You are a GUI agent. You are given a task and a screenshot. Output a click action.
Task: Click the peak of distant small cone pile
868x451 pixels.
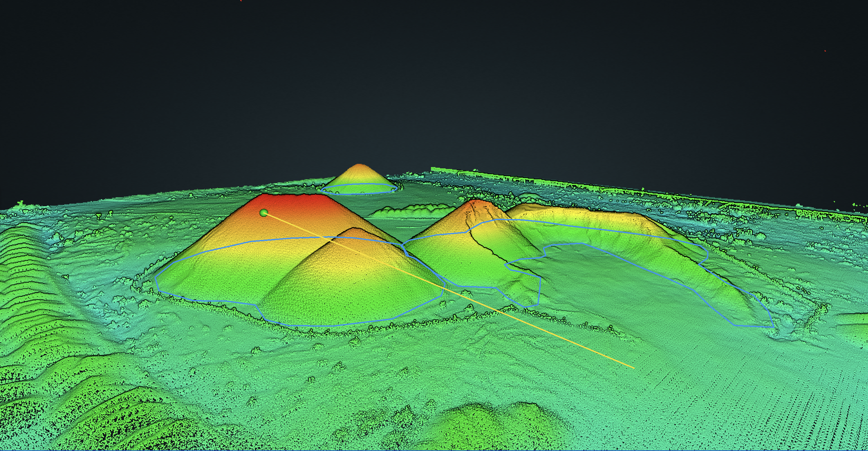(x=359, y=165)
